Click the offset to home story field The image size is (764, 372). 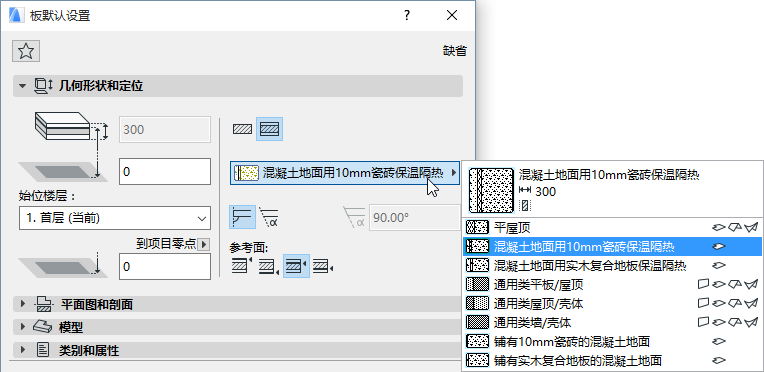[x=165, y=172]
